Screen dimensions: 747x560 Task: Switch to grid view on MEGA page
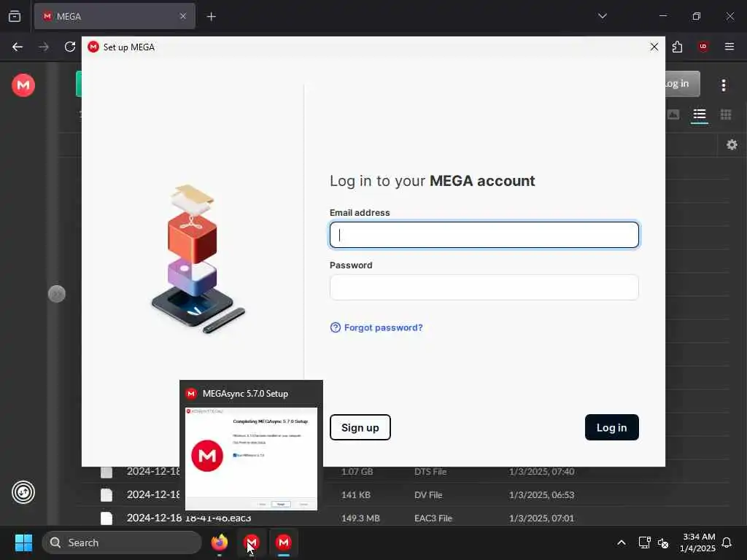click(726, 114)
